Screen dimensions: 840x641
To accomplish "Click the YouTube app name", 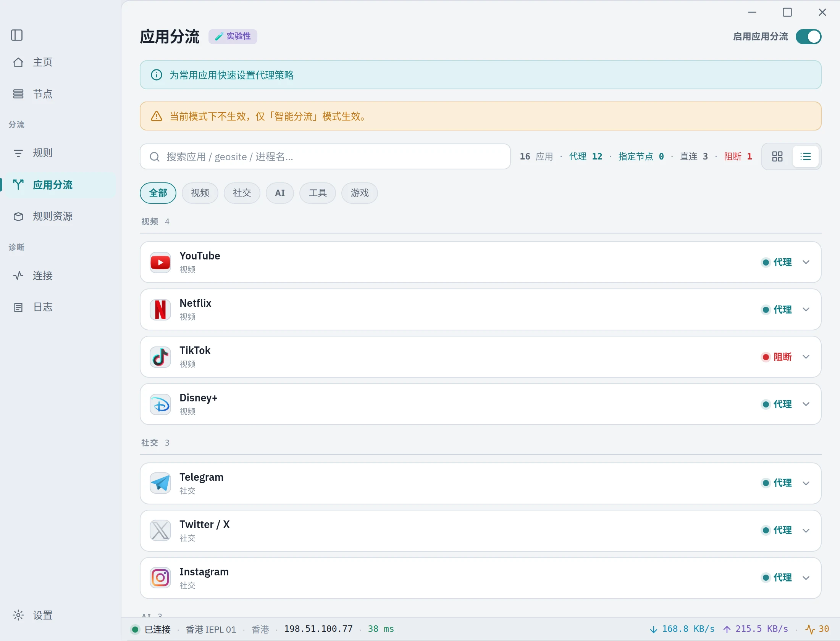I will (x=200, y=256).
